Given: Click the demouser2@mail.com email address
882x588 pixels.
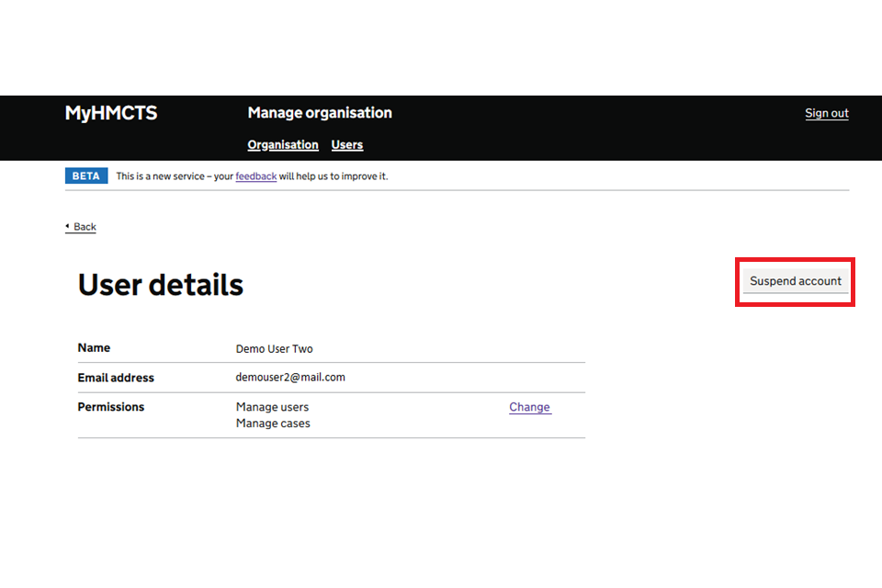Looking at the screenshot, I should point(290,378).
